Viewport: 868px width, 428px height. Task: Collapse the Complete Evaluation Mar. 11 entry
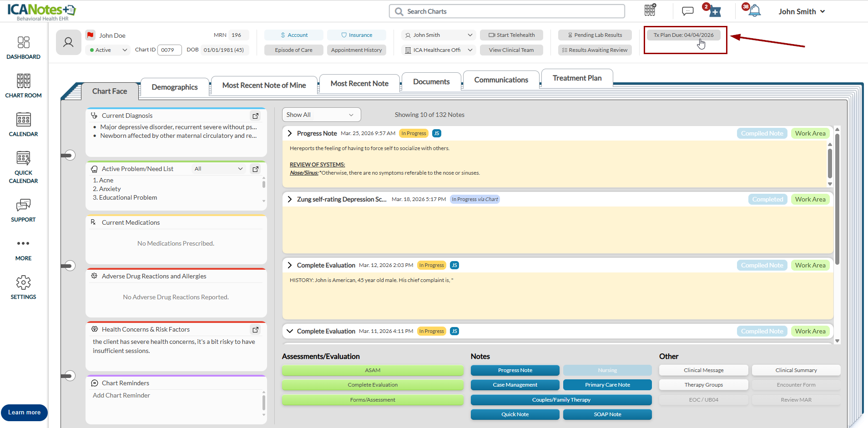tap(290, 331)
